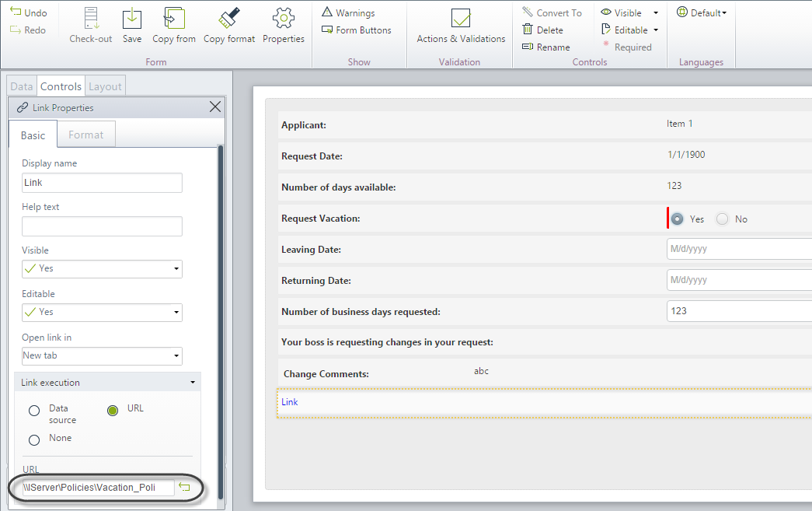
Task: Click the properties panel vertical scrollbar
Action: tap(221, 321)
